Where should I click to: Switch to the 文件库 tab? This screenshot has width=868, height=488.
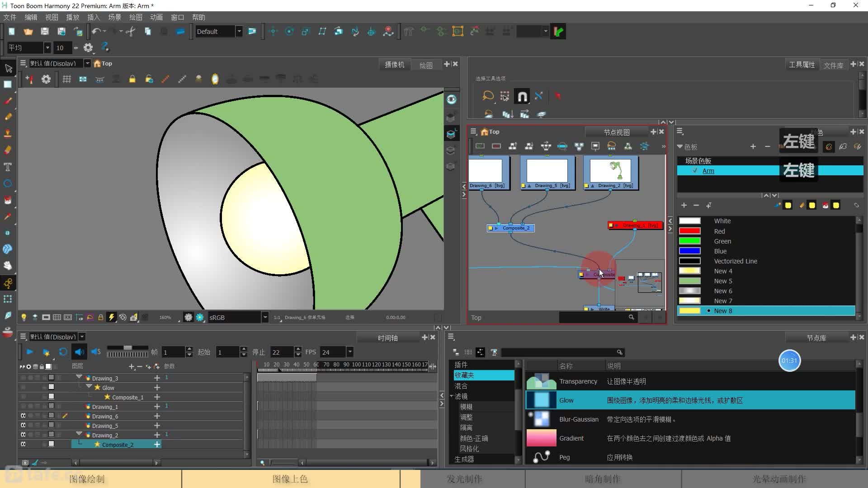833,65
